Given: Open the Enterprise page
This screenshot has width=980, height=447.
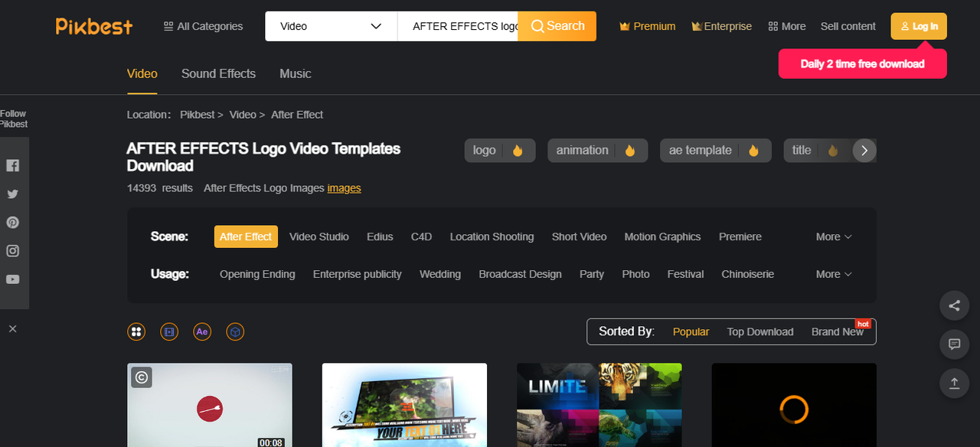Looking at the screenshot, I should pos(722,26).
